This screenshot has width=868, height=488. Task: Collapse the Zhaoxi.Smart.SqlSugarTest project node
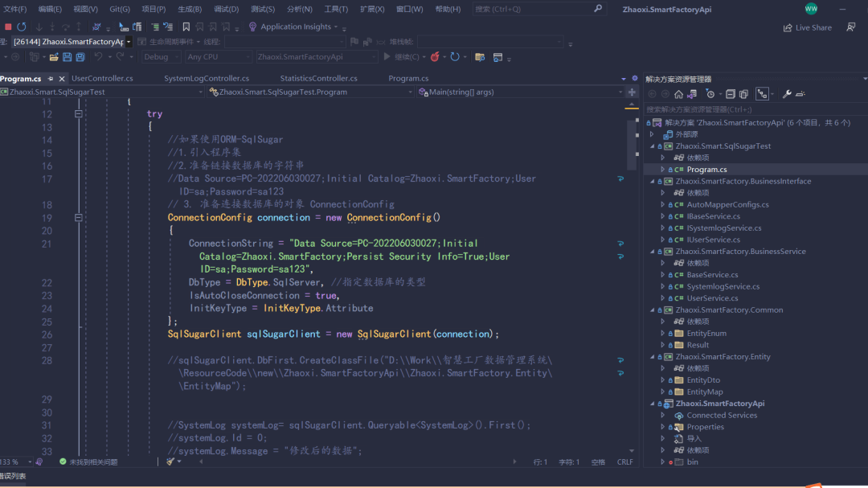[652, 146]
